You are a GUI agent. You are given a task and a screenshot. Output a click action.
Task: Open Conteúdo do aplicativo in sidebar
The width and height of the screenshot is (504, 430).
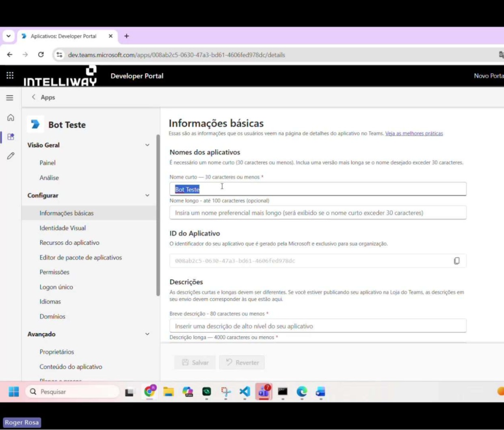point(71,367)
